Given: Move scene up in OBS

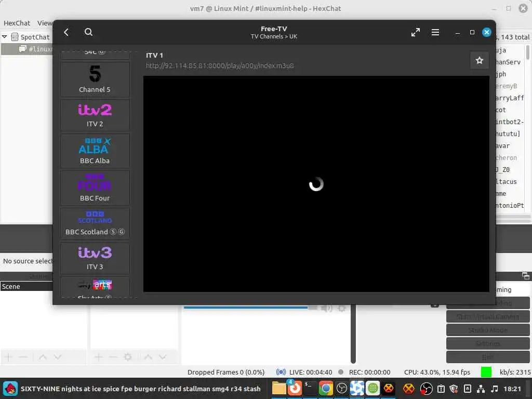Looking at the screenshot, I should click(x=43, y=357).
